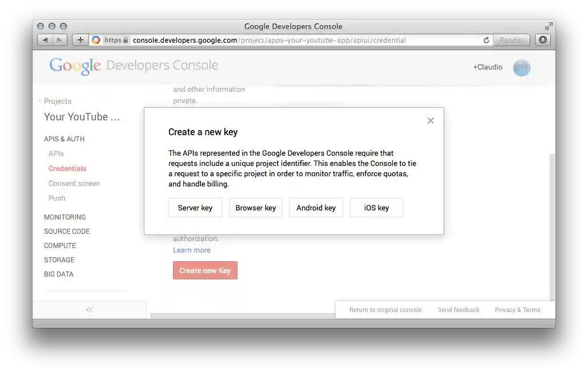Open the APIs sidebar item

click(x=57, y=153)
